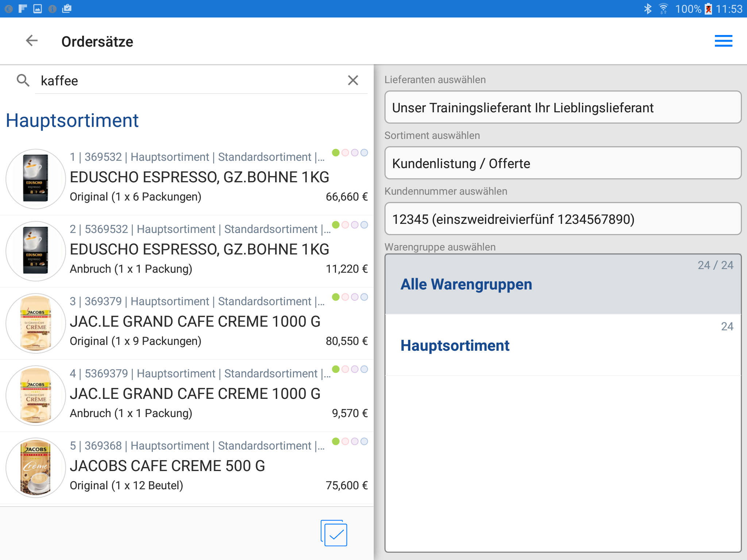Open the Kundennummer 12345 dropdown
Viewport: 747px width, 560px height.
pos(562,219)
